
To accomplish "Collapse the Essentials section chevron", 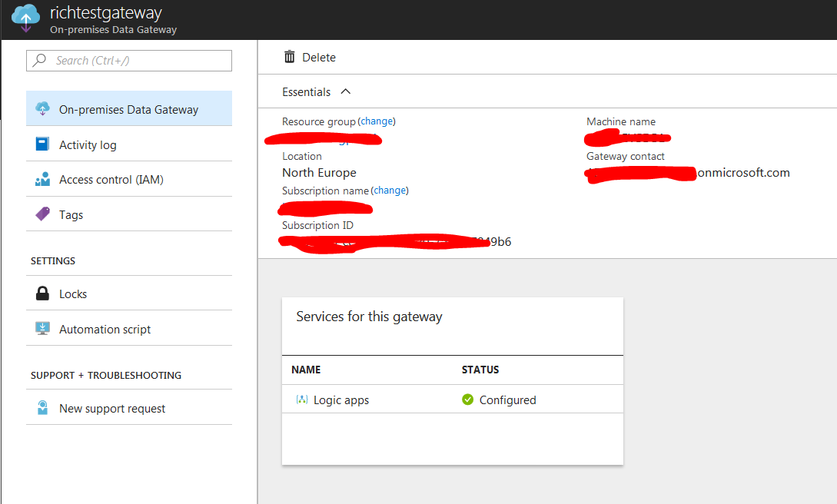I will [x=346, y=91].
